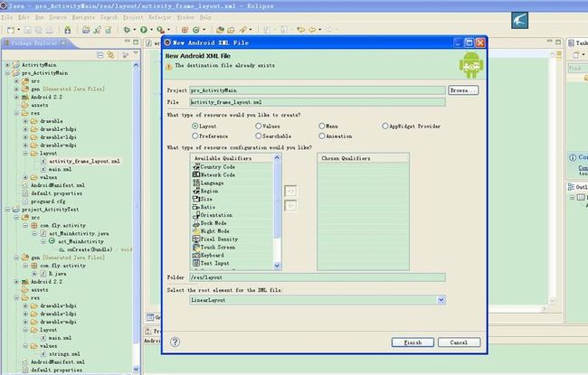Click the Folder path input field
Image resolution: width=588 pixels, height=375 pixels.
318,277
